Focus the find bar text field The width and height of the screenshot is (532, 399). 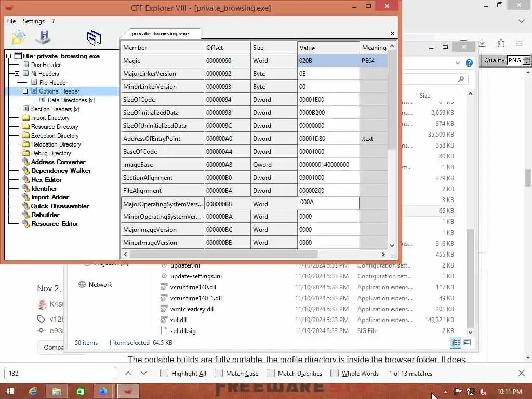[60, 373]
